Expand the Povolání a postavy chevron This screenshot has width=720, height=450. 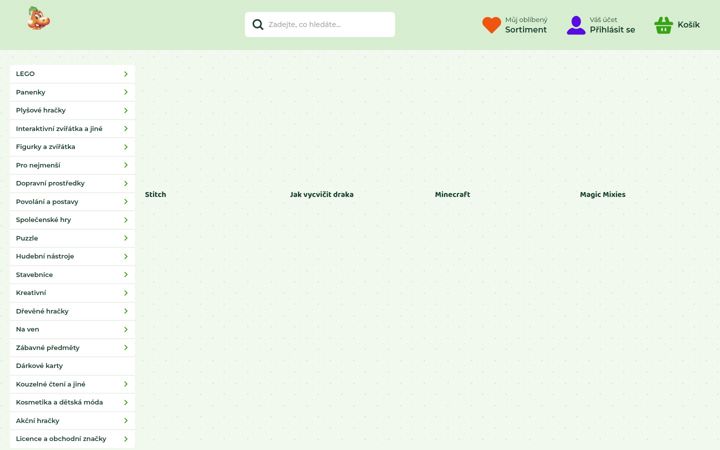pos(125,202)
